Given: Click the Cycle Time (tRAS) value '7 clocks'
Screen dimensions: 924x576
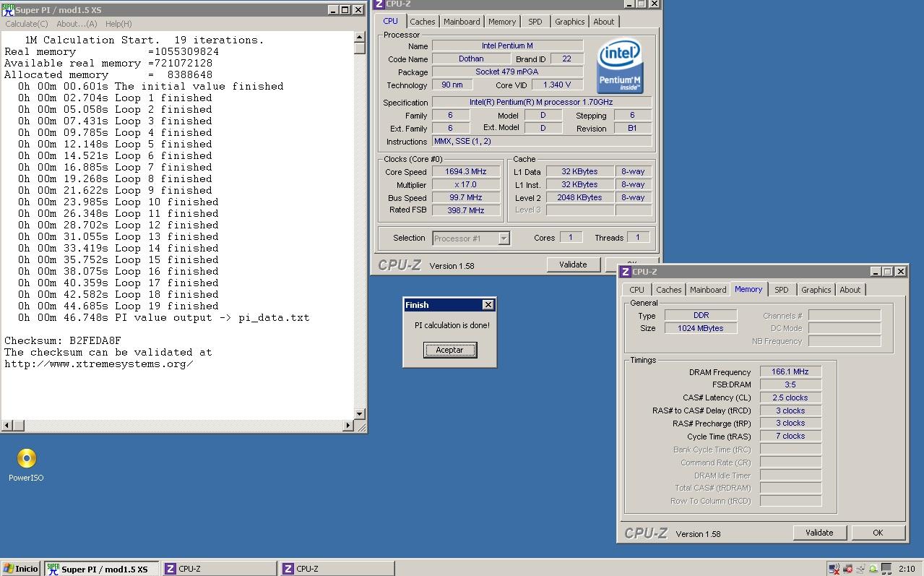Looking at the screenshot, I should click(x=790, y=437).
